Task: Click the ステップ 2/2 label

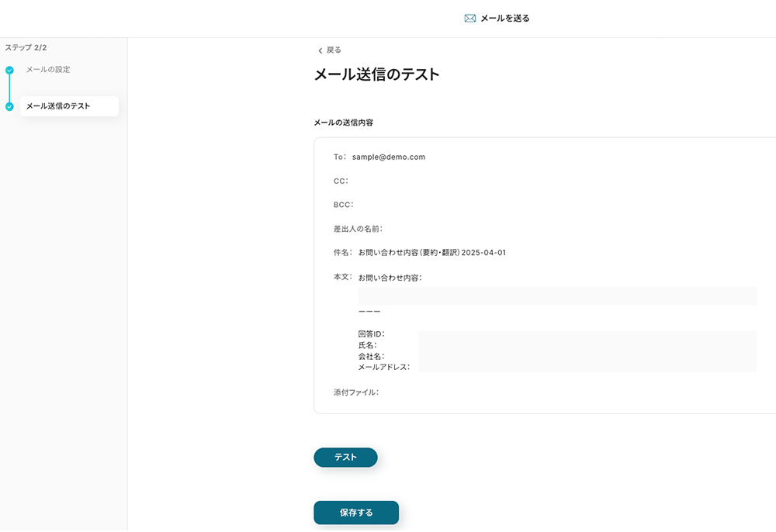Action: (x=26, y=47)
